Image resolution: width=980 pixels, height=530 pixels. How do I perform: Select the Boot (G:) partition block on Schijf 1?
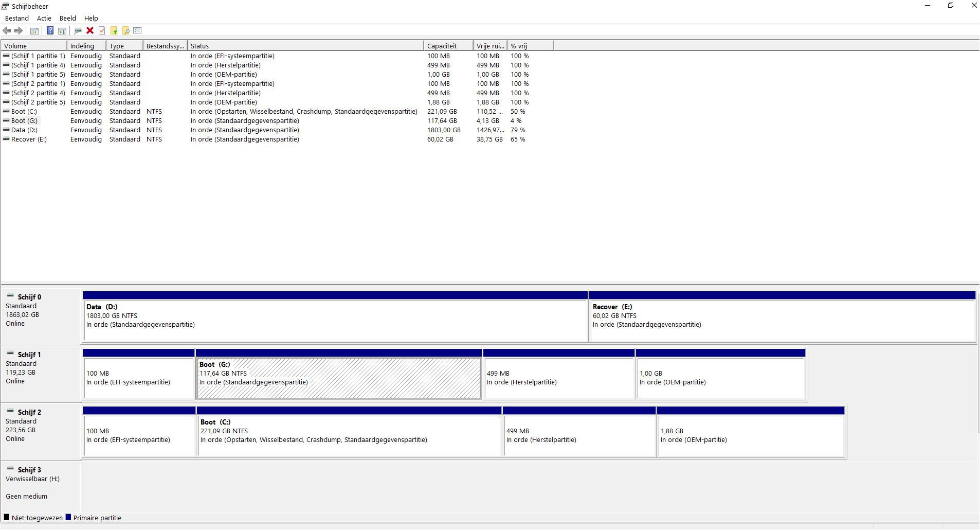[x=338, y=378]
